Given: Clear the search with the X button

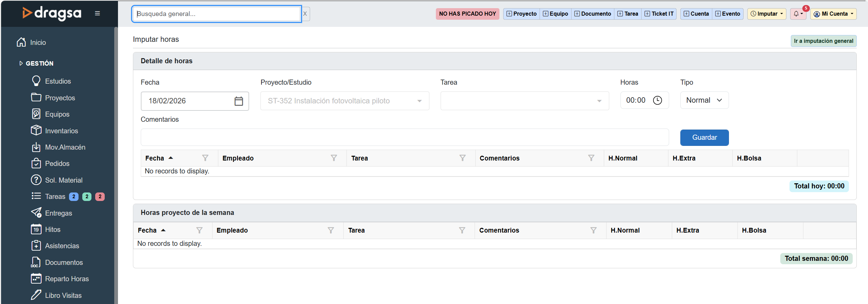Looking at the screenshot, I should [x=305, y=14].
